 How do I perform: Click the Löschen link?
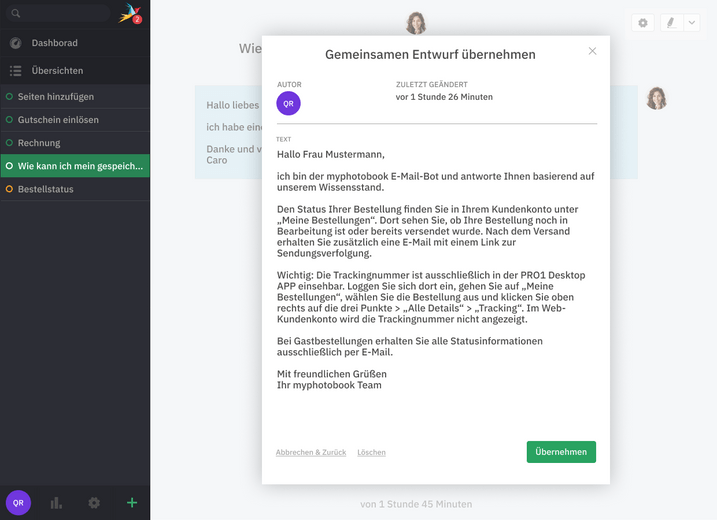[371, 452]
